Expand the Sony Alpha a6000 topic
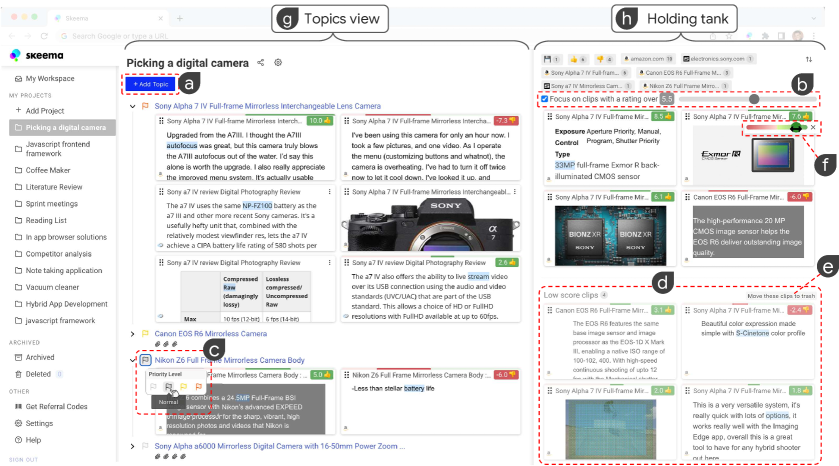This screenshot has height=466, width=839. [x=132, y=446]
